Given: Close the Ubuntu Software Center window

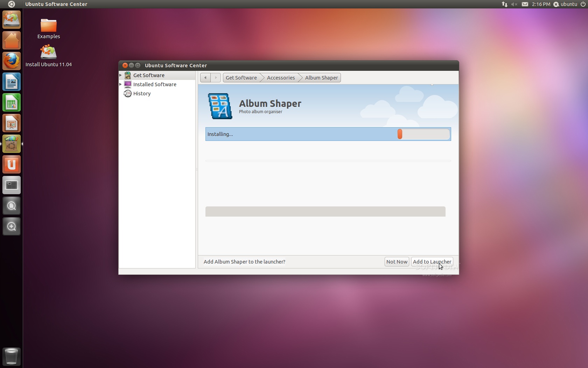Looking at the screenshot, I should point(125,65).
